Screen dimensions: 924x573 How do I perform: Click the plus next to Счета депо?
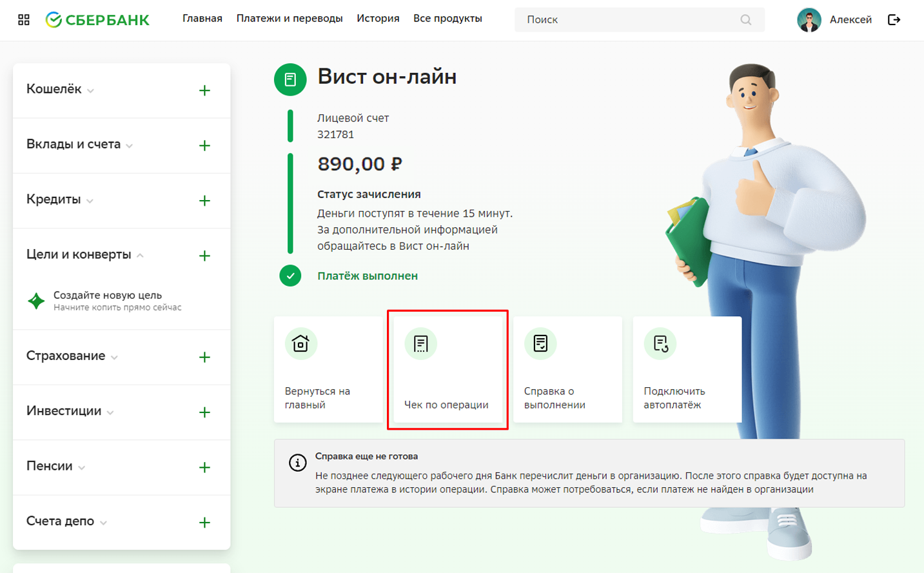[x=204, y=523]
